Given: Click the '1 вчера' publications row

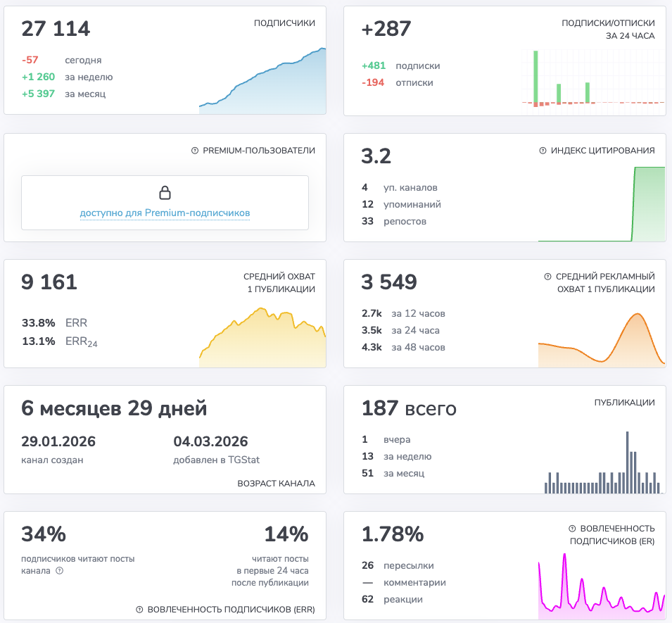Looking at the screenshot, I should pos(386,439).
